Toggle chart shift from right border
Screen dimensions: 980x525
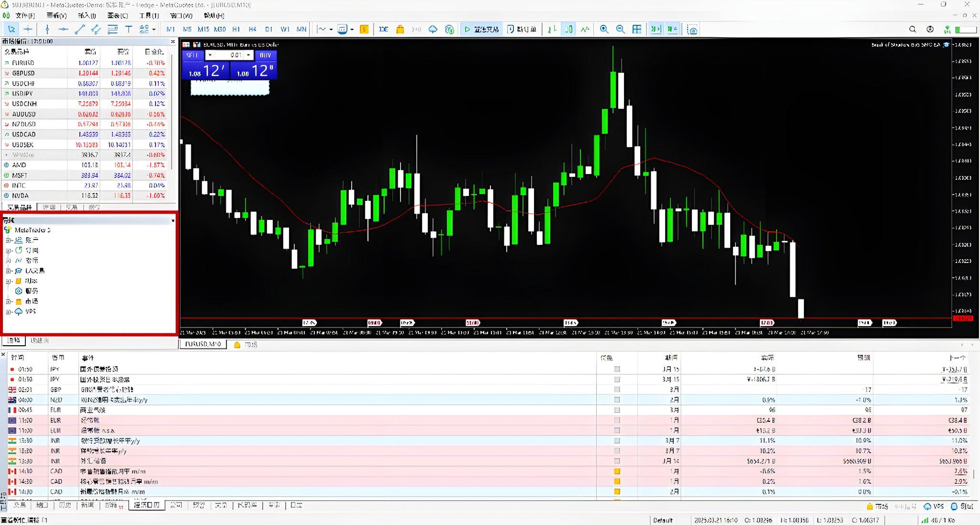(x=672, y=29)
